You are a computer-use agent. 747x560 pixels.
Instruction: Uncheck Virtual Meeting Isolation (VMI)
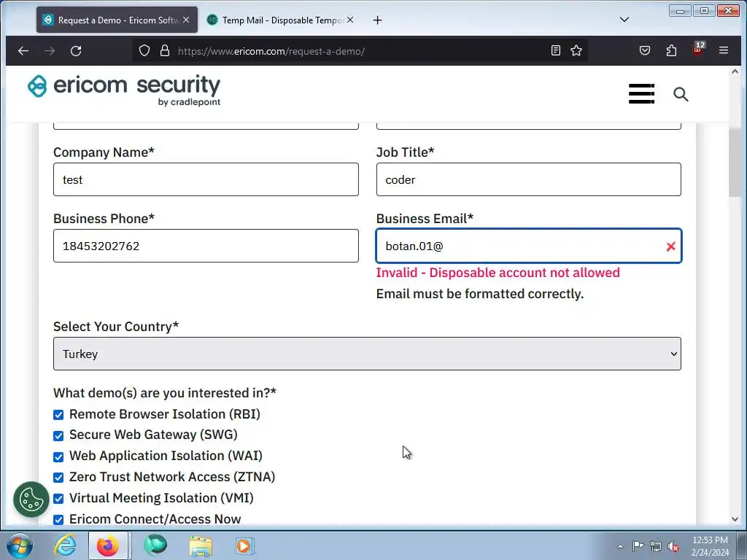pyautogui.click(x=58, y=499)
